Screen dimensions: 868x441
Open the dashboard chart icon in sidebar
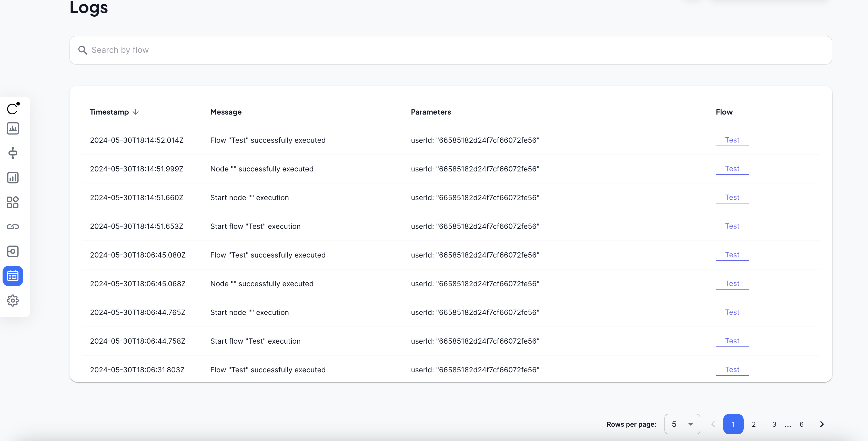point(13,128)
